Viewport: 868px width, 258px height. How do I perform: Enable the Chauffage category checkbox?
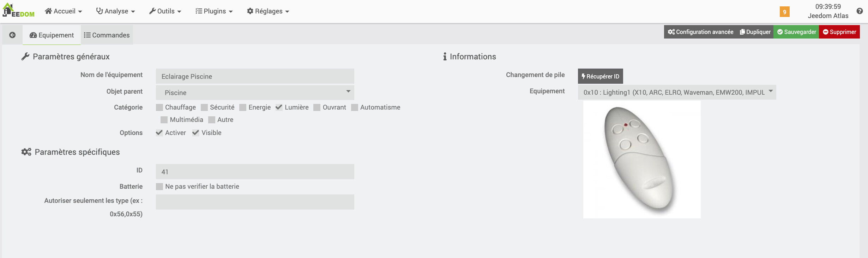(159, 107)
